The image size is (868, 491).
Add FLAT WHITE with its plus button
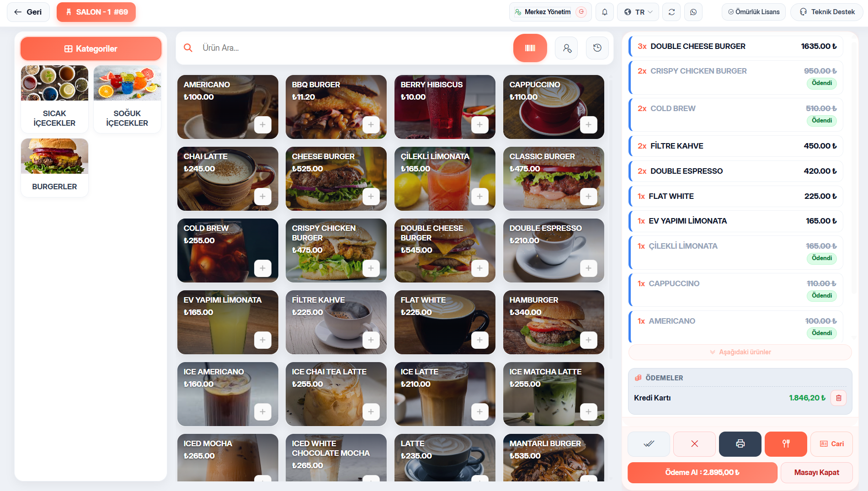(480, 340)
